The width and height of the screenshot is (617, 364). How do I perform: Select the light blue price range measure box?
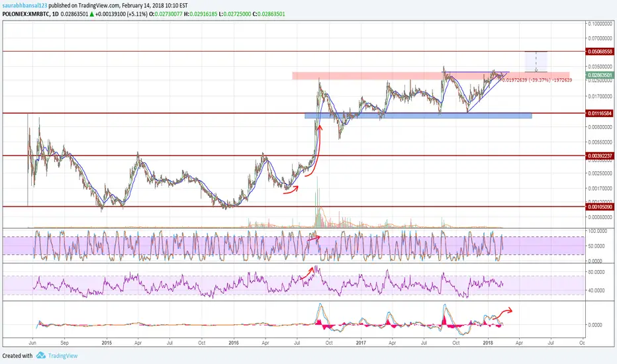(x=536, y=62)
